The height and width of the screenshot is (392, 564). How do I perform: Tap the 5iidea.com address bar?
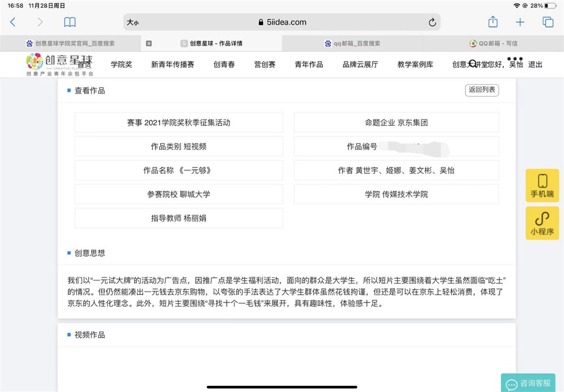(282, 22)
